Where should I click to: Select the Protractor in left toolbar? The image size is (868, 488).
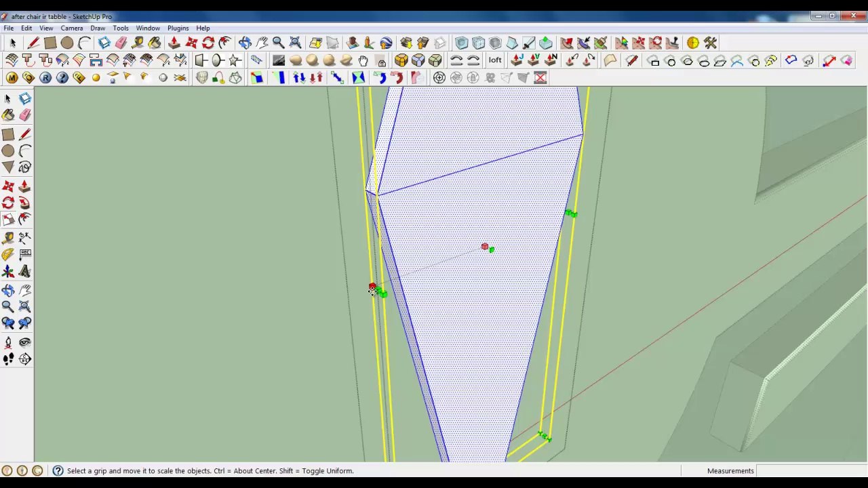point(8,255)
